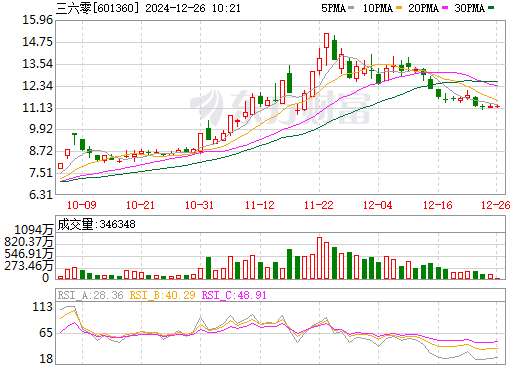The height and width of the screenshot is (365, 520).
Task: Click the 11.13 price axis label
Action: point(38,108)
